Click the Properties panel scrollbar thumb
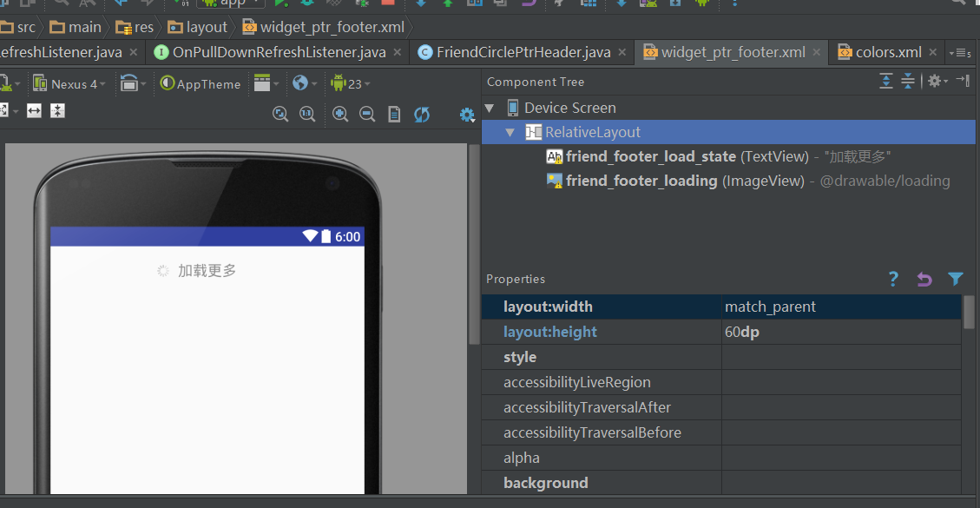The height and width of the screenshot is (508, 980). click(969, 312)
